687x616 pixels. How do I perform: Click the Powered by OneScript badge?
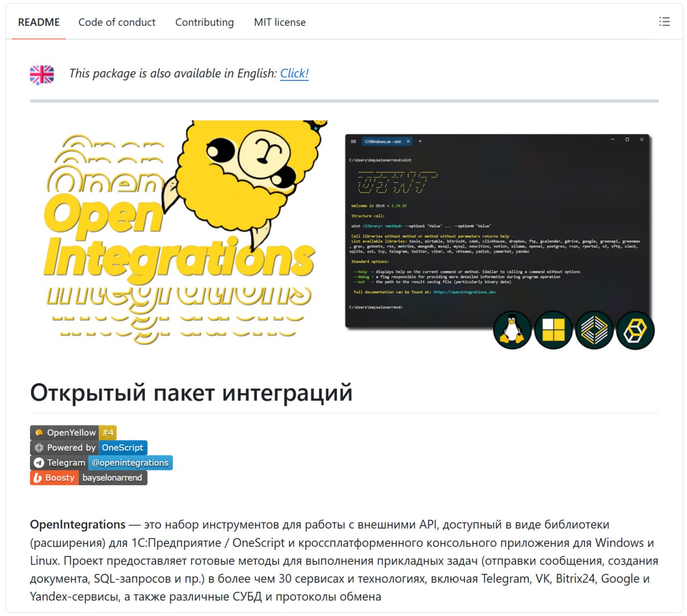(89, 448)
